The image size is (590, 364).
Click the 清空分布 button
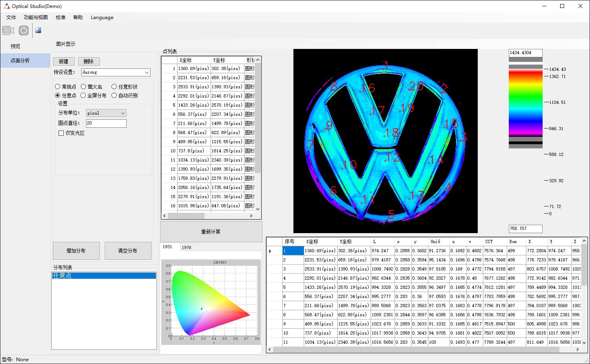click(x=128, y=251)
